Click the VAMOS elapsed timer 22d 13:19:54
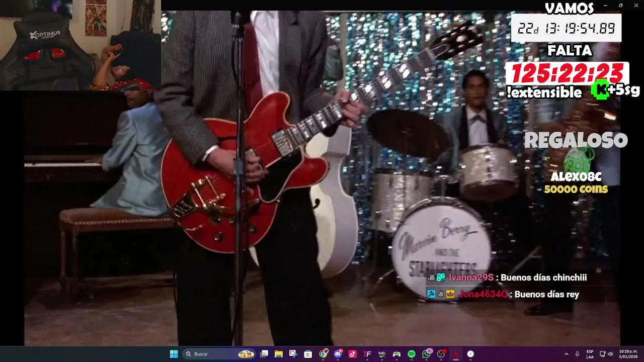 coord(567,28)
